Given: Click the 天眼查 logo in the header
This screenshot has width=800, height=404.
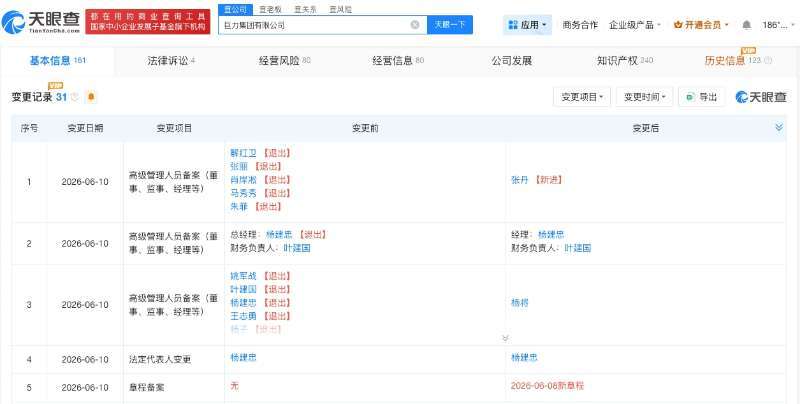Looking at the screenshot, I should [41, 22].
